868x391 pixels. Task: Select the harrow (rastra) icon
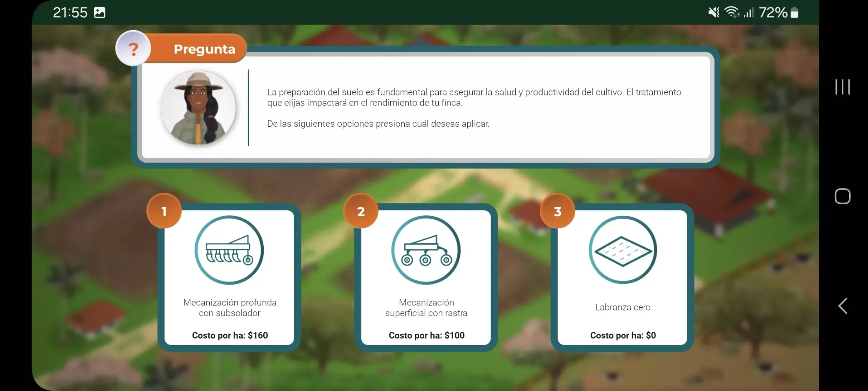[426, 250]
